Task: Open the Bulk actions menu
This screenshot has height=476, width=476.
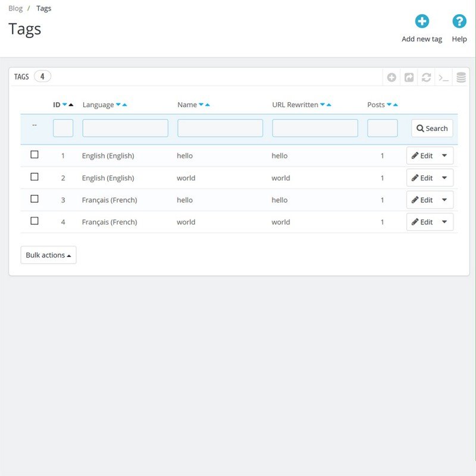Action: (x=48, y=255)
